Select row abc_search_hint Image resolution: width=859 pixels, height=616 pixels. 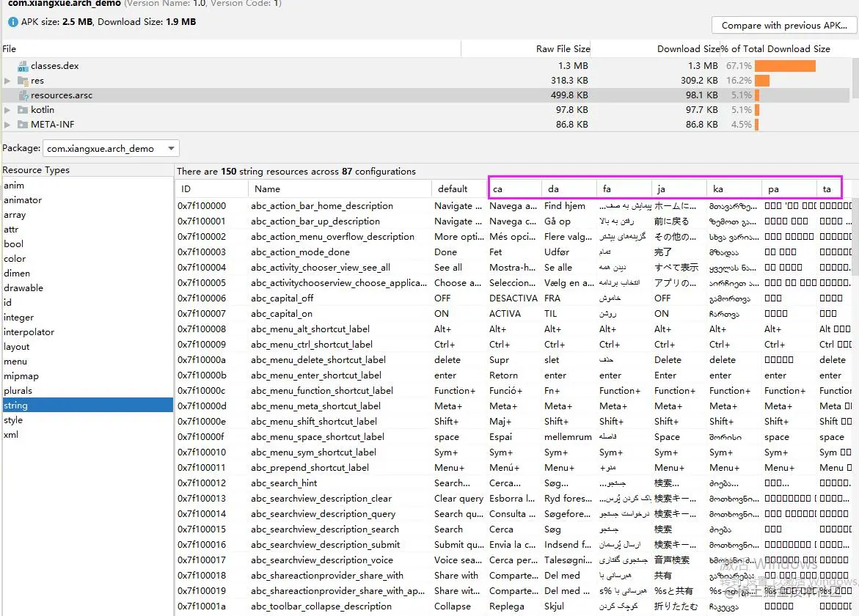[x=514, y=483]
